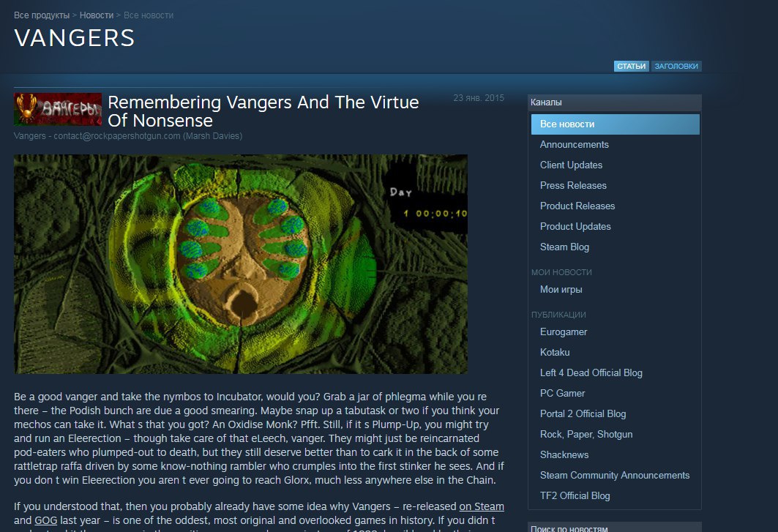Open the Новости breadcrumb link
The height and width of the screenshot is (532, 778).
[97, 15]
